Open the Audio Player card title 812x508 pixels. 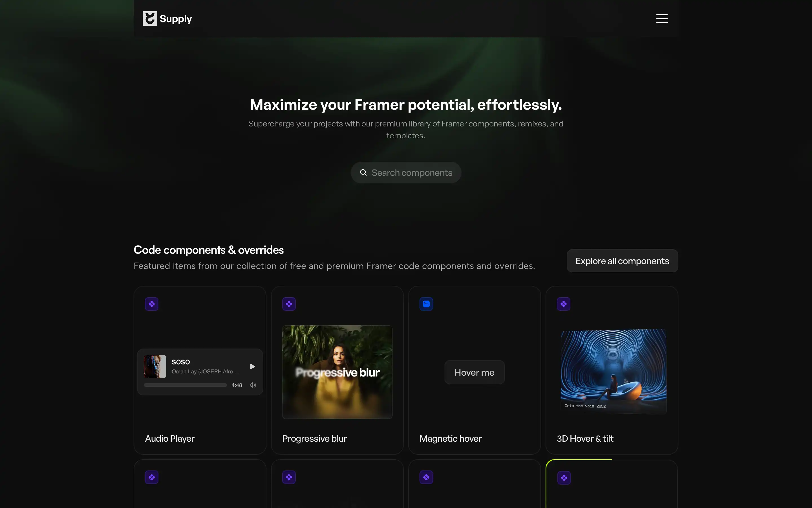[170, 439]
